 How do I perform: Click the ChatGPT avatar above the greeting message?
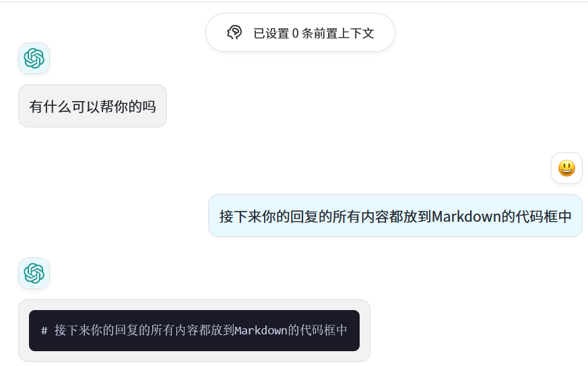34,58
